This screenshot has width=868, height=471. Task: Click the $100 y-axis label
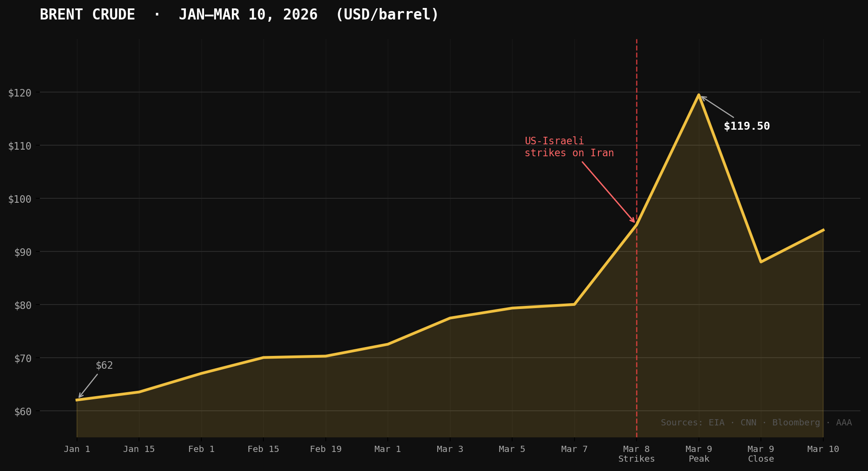pos(20,199)
